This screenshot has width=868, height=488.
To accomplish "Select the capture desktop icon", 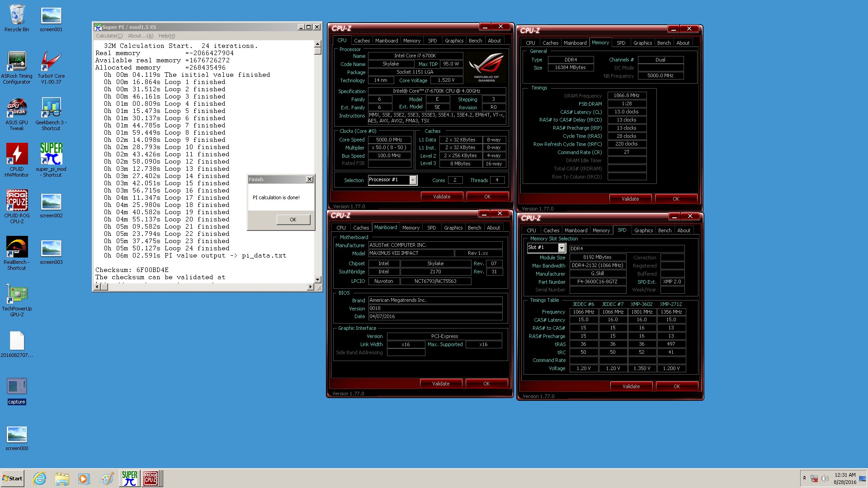I will 17,391.
